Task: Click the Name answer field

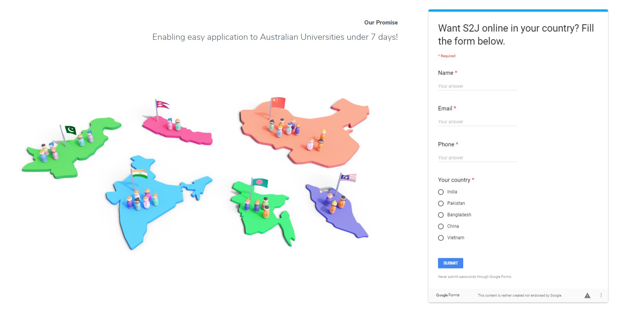Action: (x=477, y=86)
